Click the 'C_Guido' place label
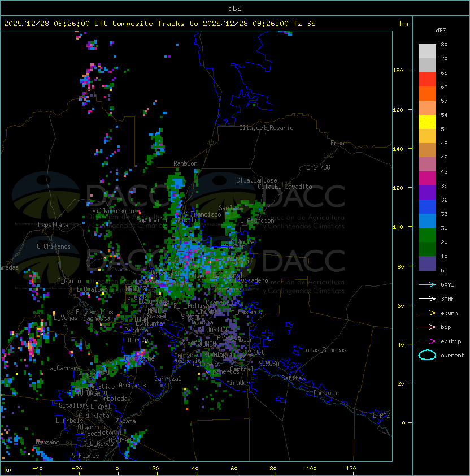Screen dimensions: 470x476 pyautogui.click(x=69, y=281)
